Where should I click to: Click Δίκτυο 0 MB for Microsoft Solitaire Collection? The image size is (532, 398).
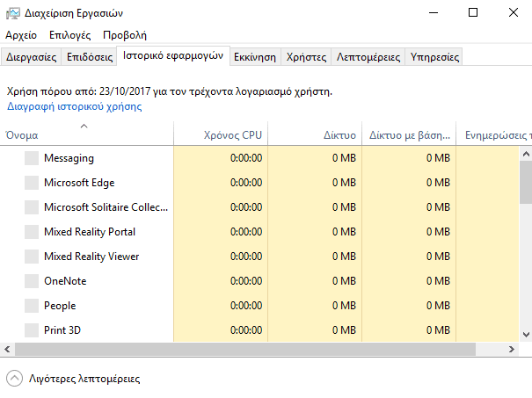point(344,207)
